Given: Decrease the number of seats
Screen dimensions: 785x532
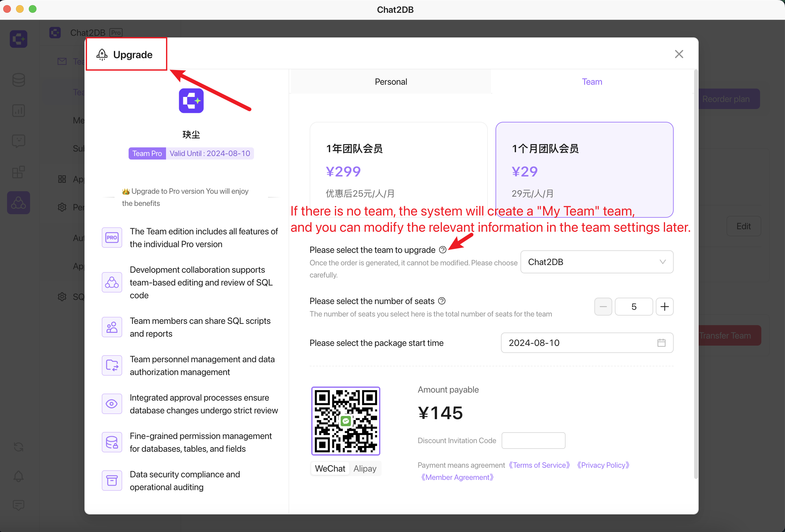Looking at the screenshot, I should click(603, 307).
